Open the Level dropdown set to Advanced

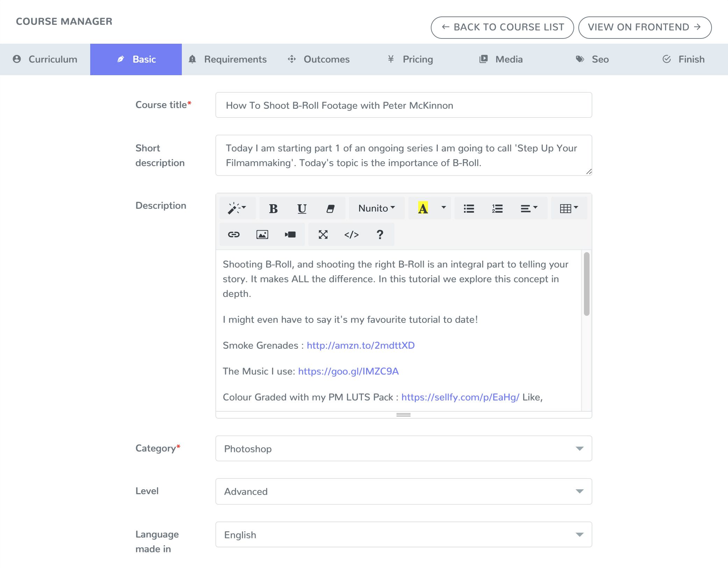404,491
